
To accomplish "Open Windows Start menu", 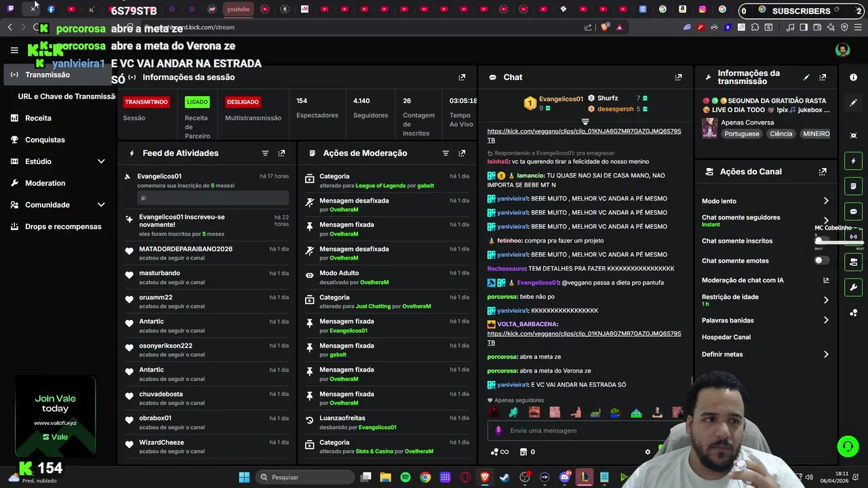I will [x=244, y=477].
